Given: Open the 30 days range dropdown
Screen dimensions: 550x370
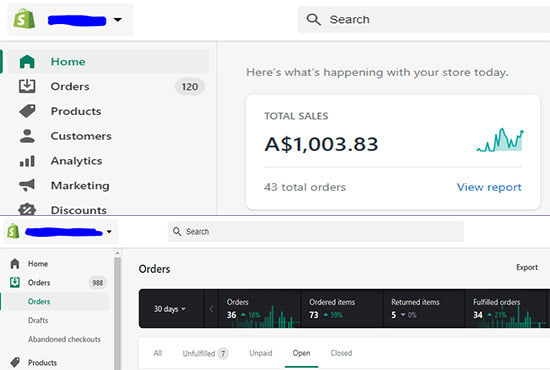Looking at the screenshot, I should point(169,309).
